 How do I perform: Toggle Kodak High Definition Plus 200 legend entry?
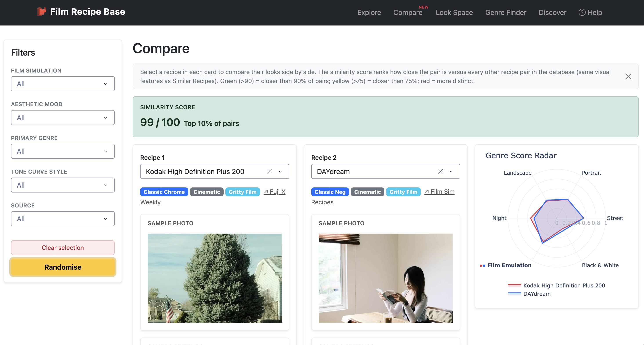point(556,285)
